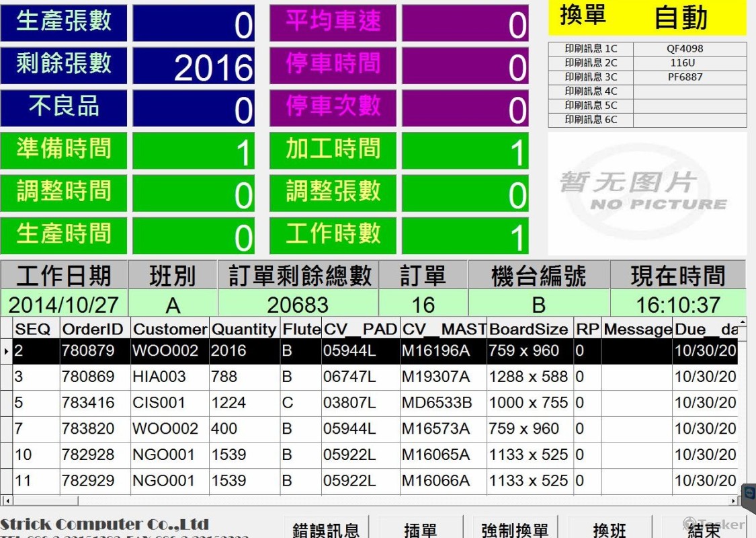This screenshot has height=538, width=756.
Task: Click the Customer column header
Action: 169,329
